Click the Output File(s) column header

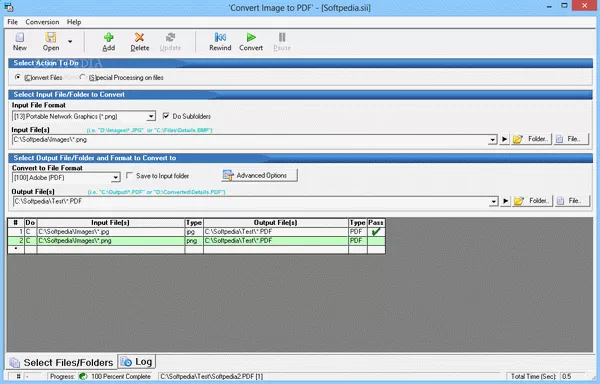(x=276, y=223)
